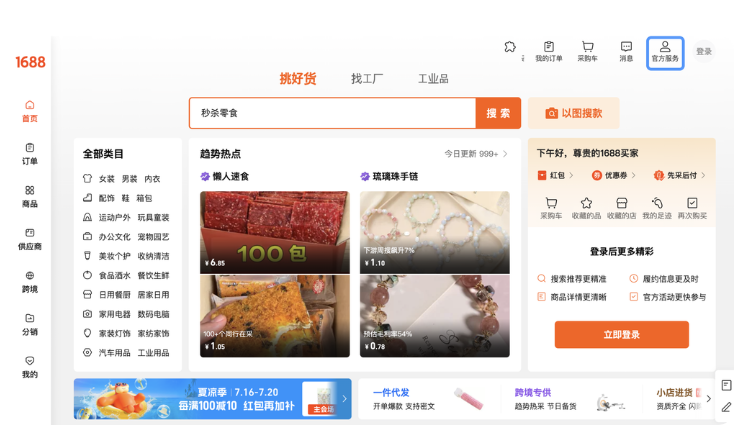Click 搜索推荐更精准 text

(578, 279)
